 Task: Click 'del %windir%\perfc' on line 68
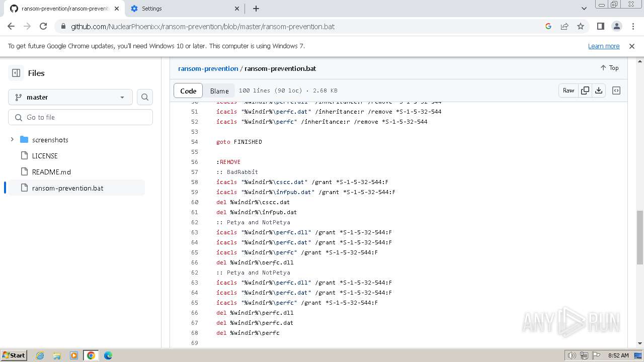[248, 333]
